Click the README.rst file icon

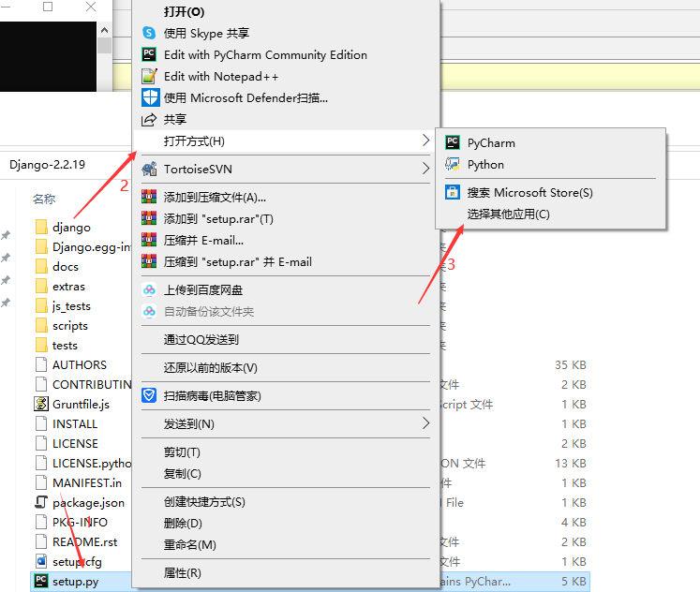41,541
